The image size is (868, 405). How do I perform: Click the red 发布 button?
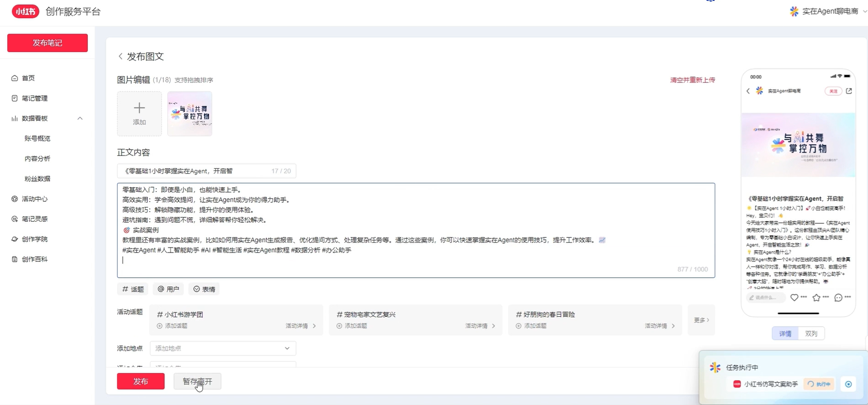(x=140, y=381)
